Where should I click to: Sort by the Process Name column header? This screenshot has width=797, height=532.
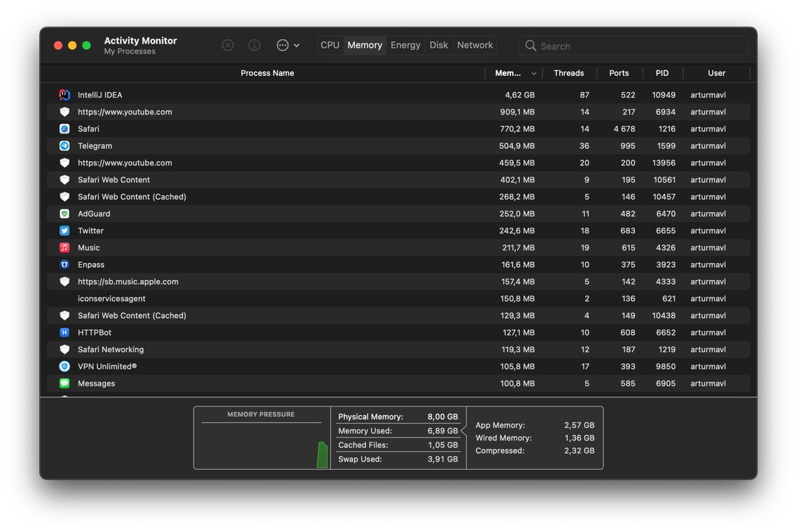tap(267, 73)
